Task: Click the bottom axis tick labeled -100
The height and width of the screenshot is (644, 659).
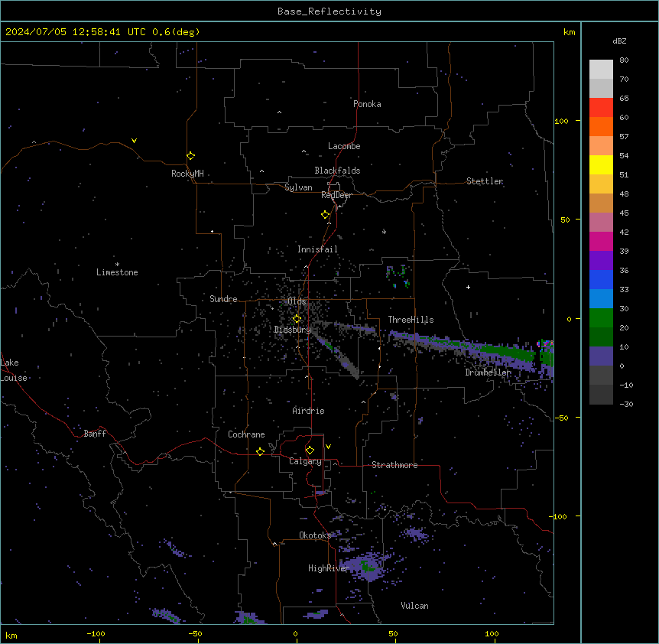Action: (x=96, y=633)
